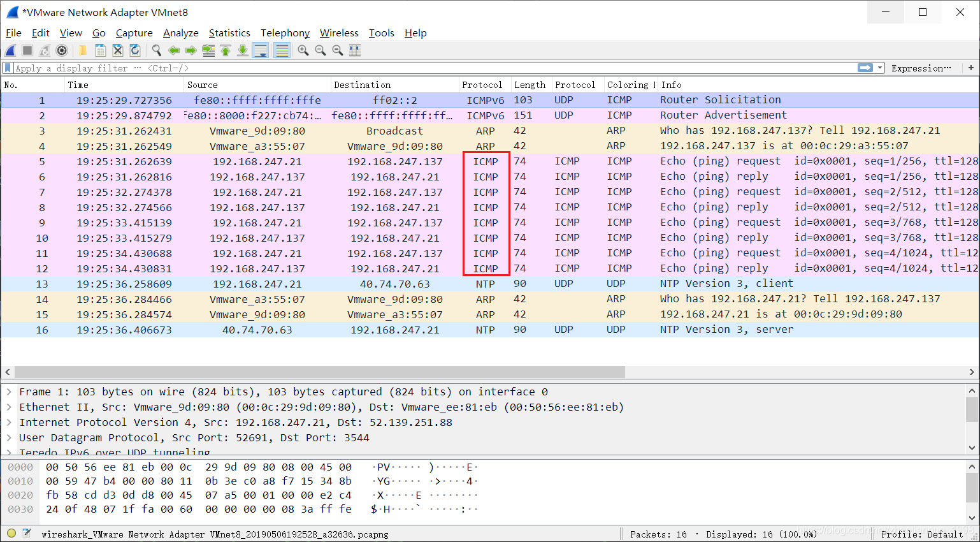This screenshot has width=980, height=542.
Task: Open display filter bookmarks icon
Action: click(x=8, y=68)
